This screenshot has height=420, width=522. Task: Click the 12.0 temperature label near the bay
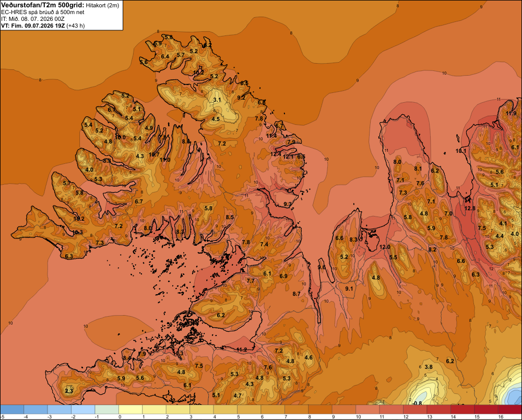(x=385, y=247)
